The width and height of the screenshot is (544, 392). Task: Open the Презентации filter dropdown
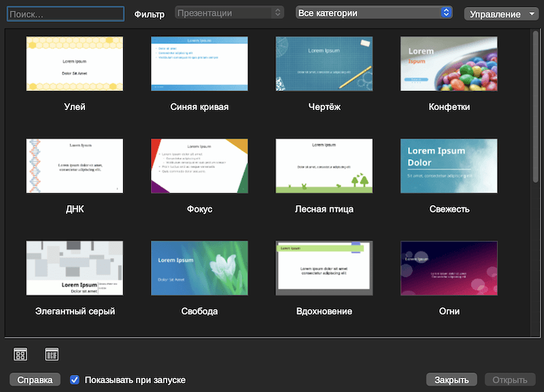(x=229, y=13)
